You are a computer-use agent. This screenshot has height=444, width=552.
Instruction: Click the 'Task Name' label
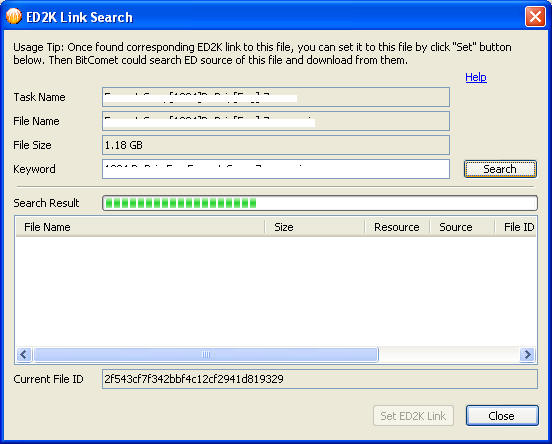pos(39,97)
